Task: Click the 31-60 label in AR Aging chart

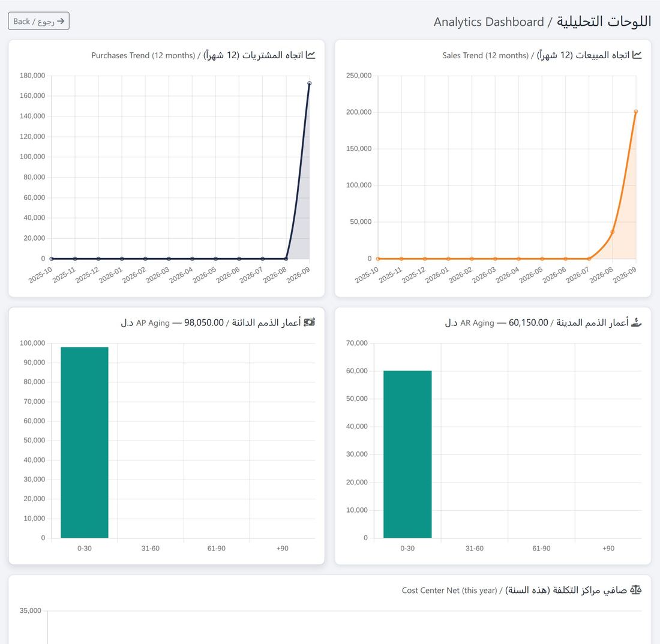Action: (475, 549)
